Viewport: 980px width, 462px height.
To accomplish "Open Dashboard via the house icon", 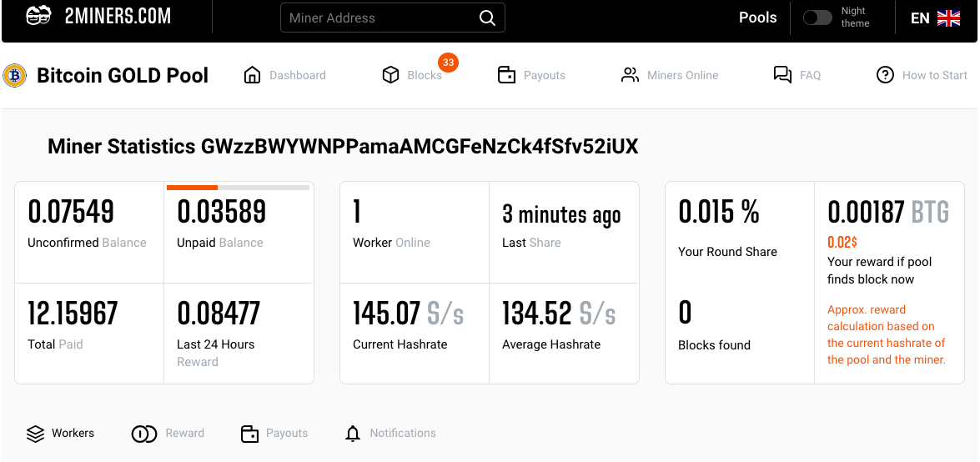I will 252,75.
